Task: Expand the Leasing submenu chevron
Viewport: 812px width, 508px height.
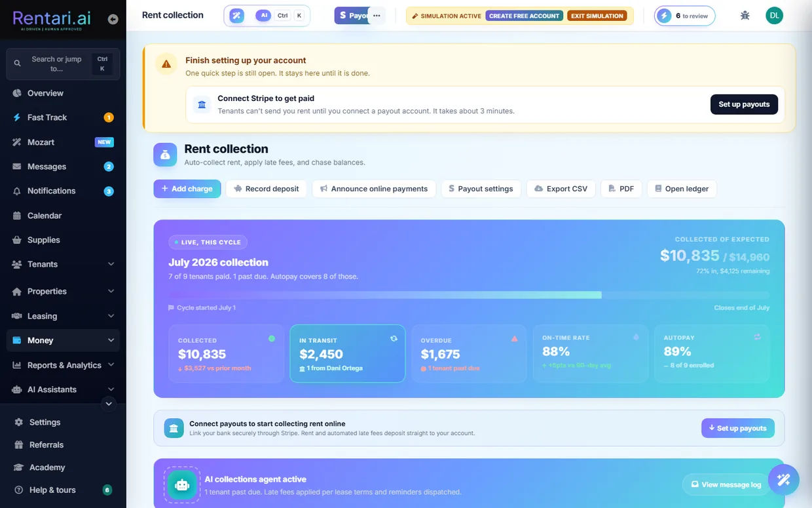Action: point(111,316)
